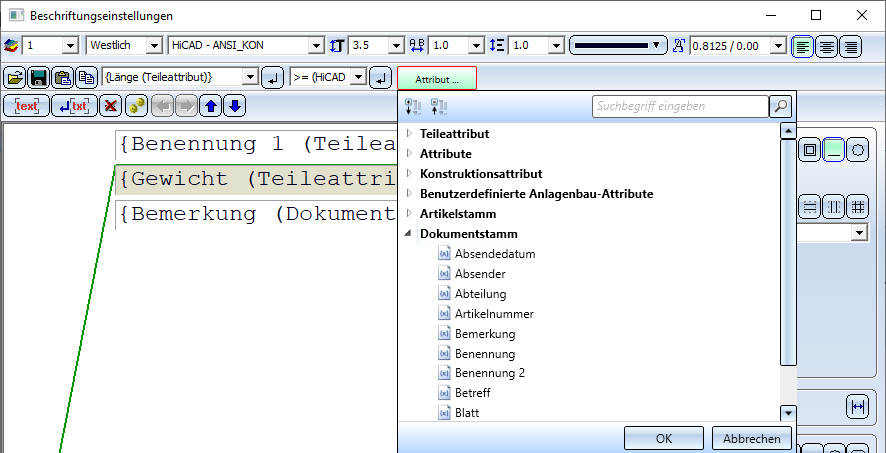The width and height of the screenshot is (886, 453).
Task: Expand all tree nodes icon
Action: pos(413,106)
